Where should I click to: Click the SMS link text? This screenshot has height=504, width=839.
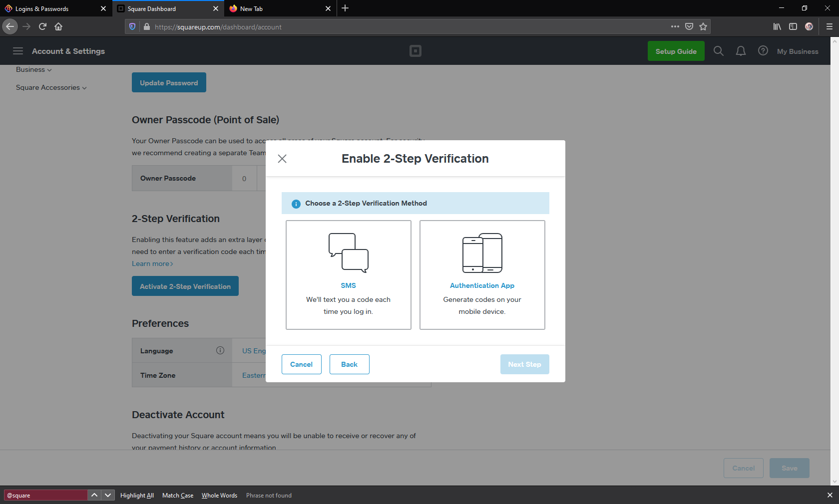349,285
